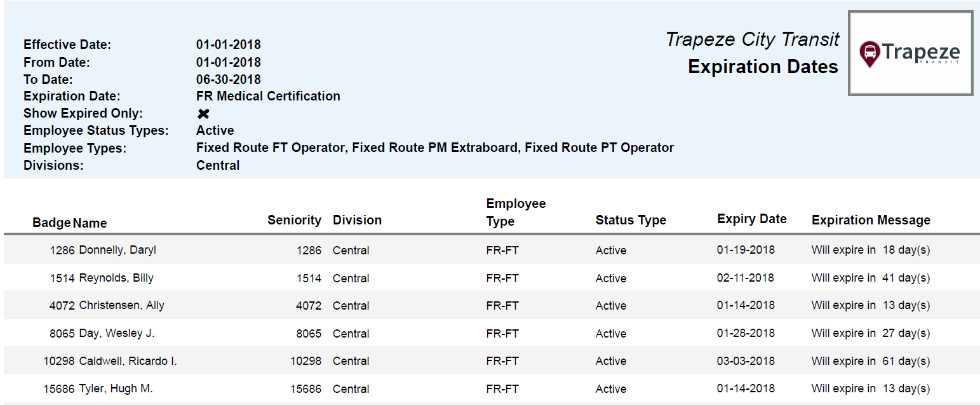The height and width of the screenshot is (405, 980).
Task: Click the Name column header
Action: pos(90,223)
